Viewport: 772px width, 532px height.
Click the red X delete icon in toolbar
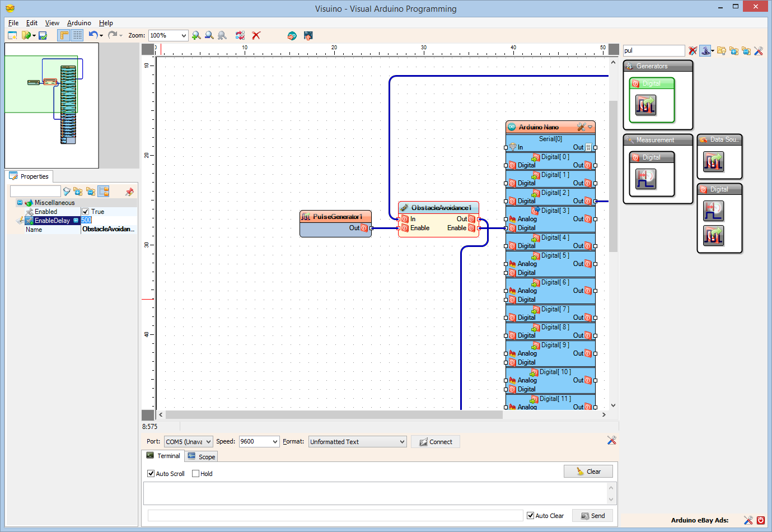[256, 35]
